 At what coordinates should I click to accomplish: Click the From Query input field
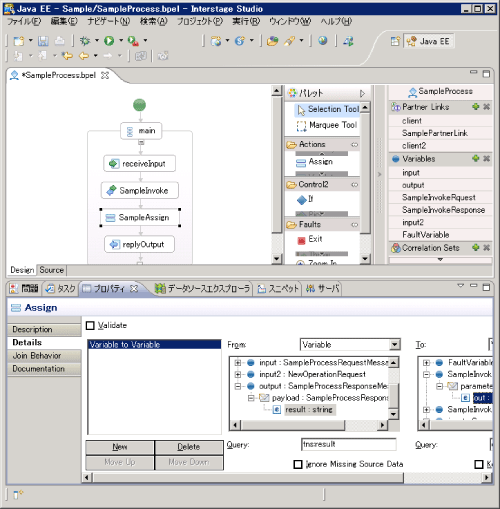348,444
